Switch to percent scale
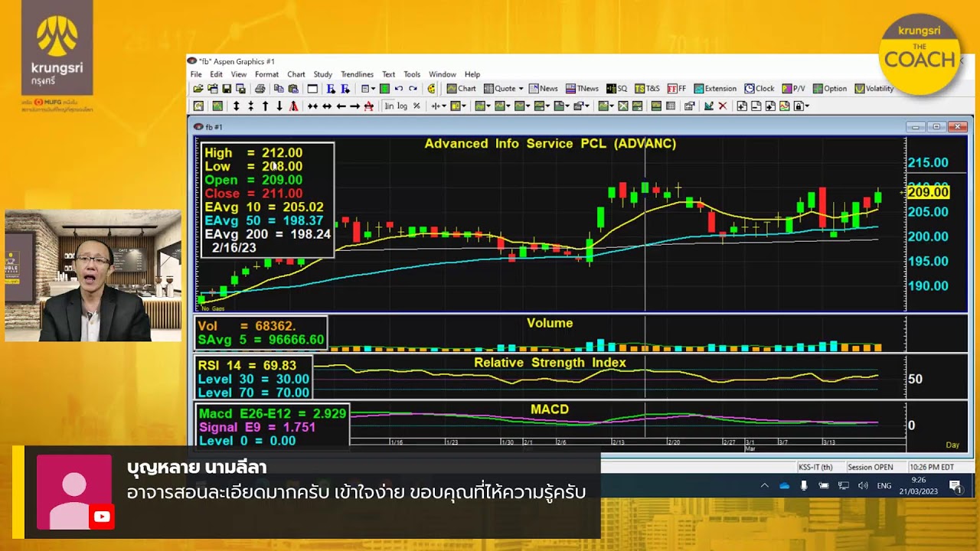This screenshot has width=980, height=551. [x=416, y=106]
